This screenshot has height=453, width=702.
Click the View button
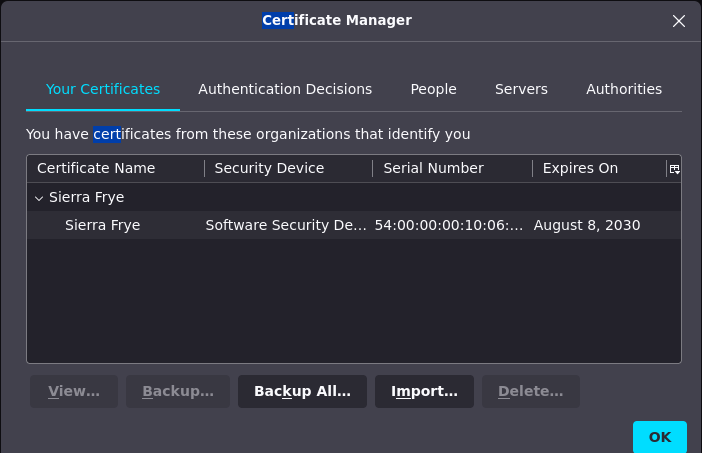click(74, 391)
